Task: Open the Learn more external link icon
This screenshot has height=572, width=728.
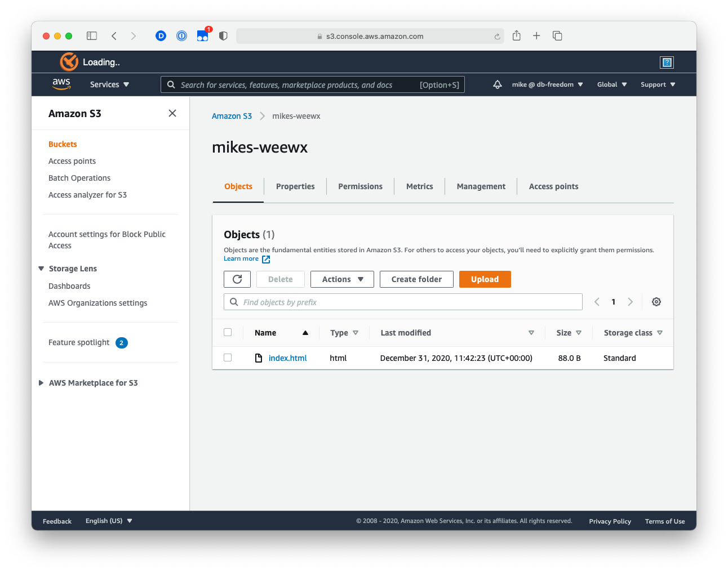Action: coord(266,260)
